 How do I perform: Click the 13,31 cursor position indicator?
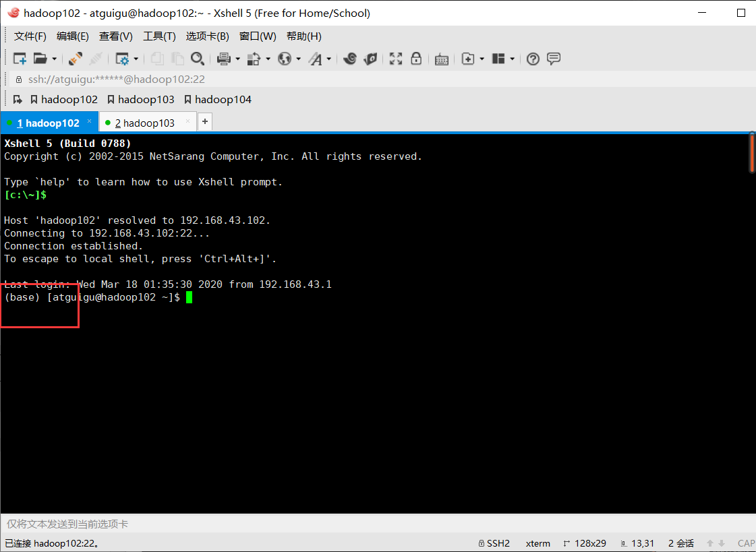coord(637,543)
